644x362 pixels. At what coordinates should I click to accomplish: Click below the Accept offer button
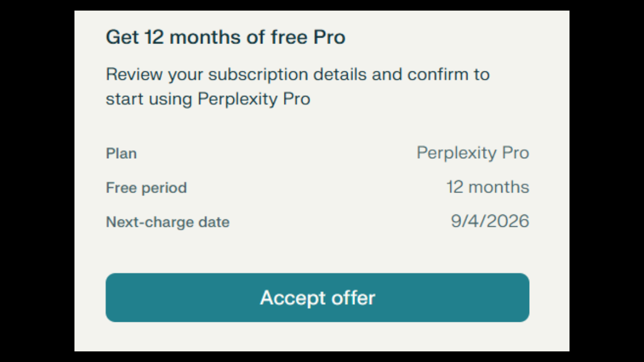pos(318,335)
